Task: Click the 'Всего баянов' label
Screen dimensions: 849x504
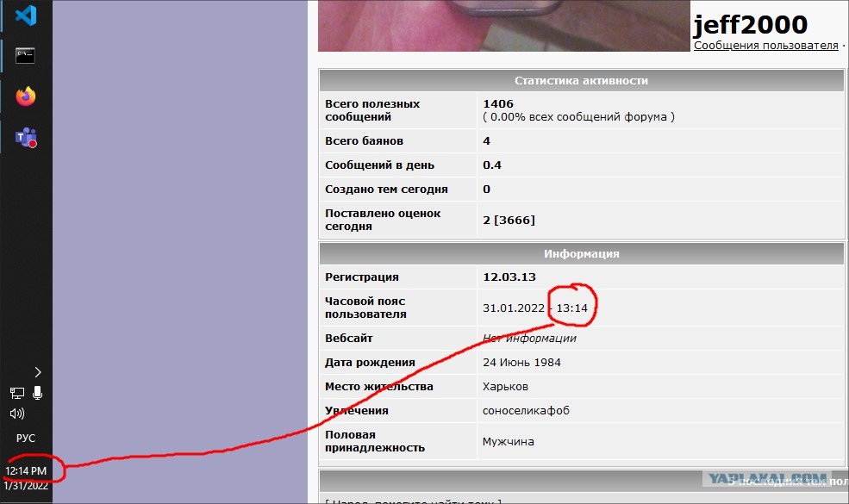Action: tap(364, 140)
